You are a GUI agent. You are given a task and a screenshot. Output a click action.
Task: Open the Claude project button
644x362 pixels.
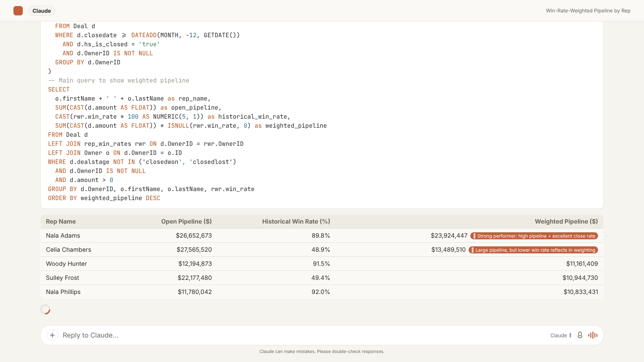pos(42,11)
